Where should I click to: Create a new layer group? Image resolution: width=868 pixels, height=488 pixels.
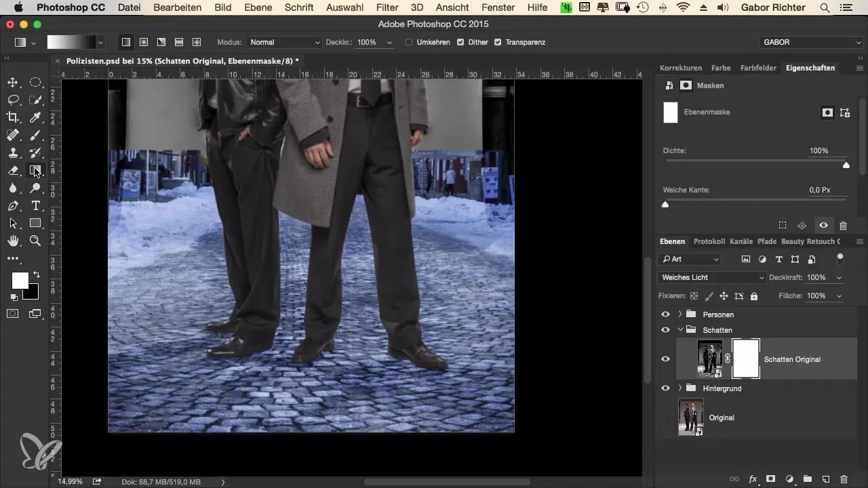point(808,479)
